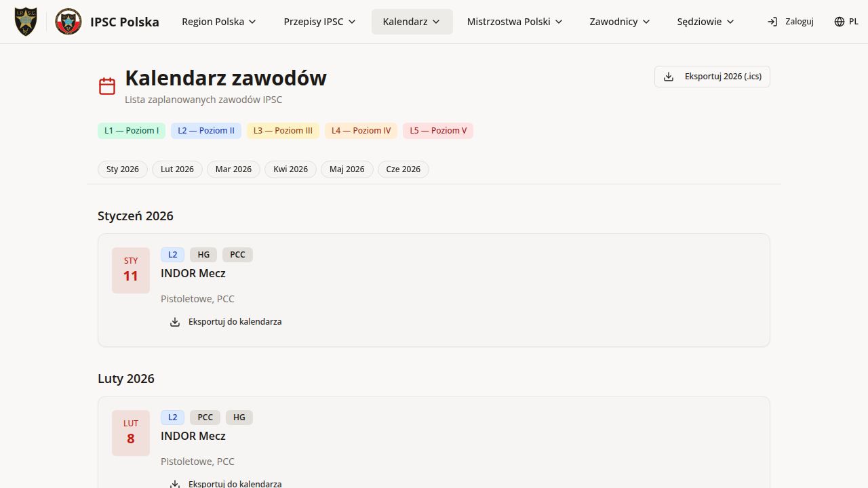Click HG tag on January match

(x=203, y=255)
